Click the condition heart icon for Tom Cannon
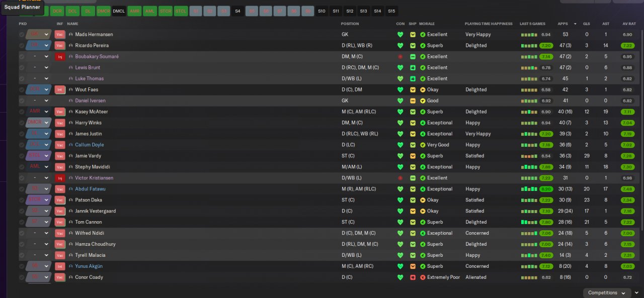The height and width of the screenshot is (298, 644). (x=400, y=222)
